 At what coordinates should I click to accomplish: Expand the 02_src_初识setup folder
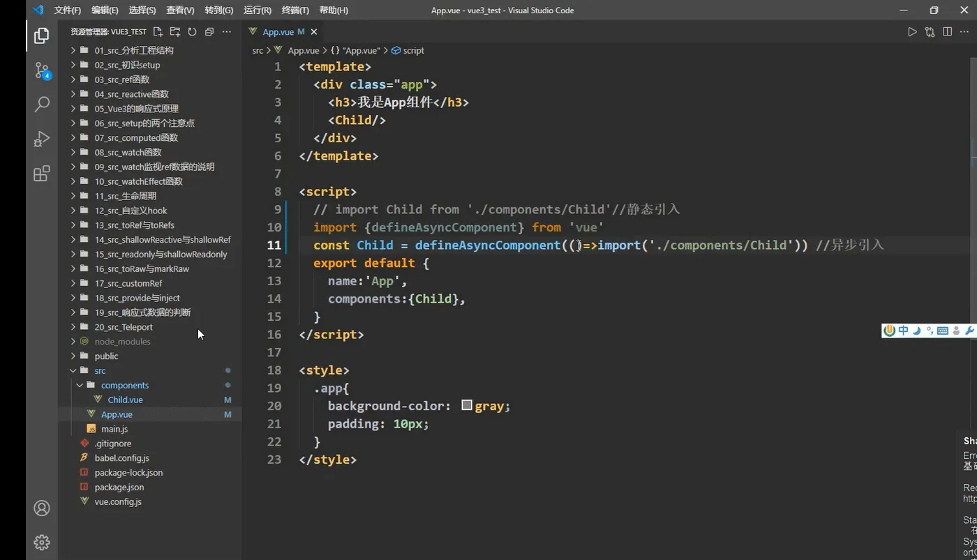pos(149,65)
